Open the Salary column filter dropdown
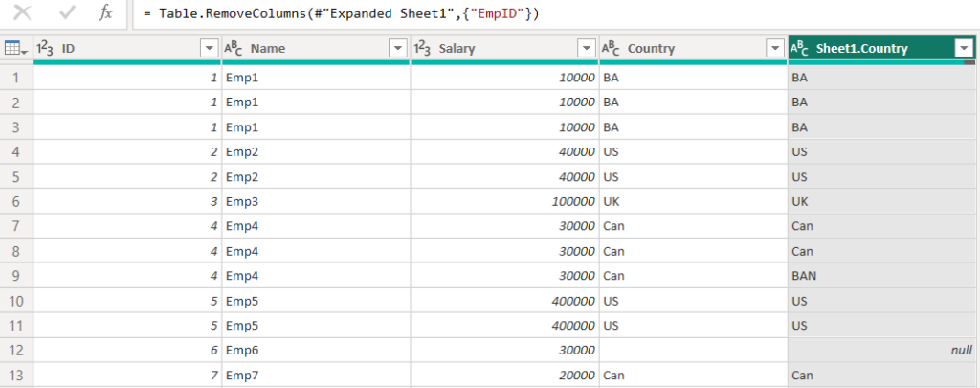The width and height of the screenshot is (980, 388). tap(586, 48)
